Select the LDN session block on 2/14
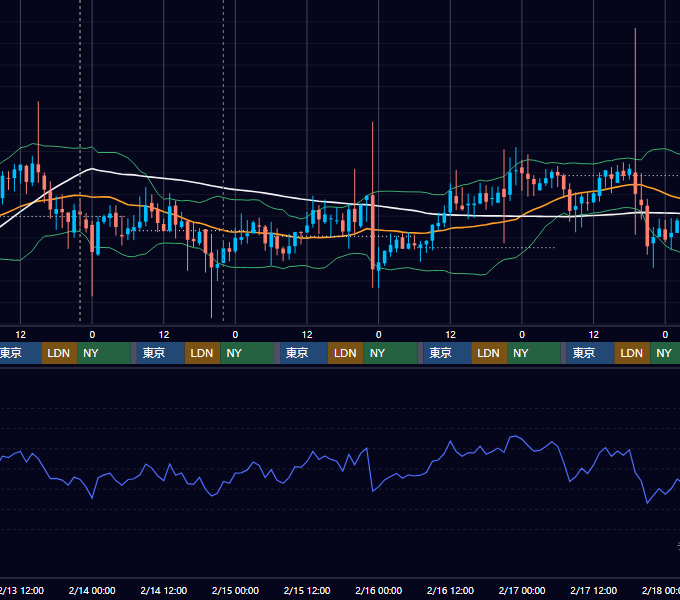Screen dimensions: 680x600 [x=203, y=353]
